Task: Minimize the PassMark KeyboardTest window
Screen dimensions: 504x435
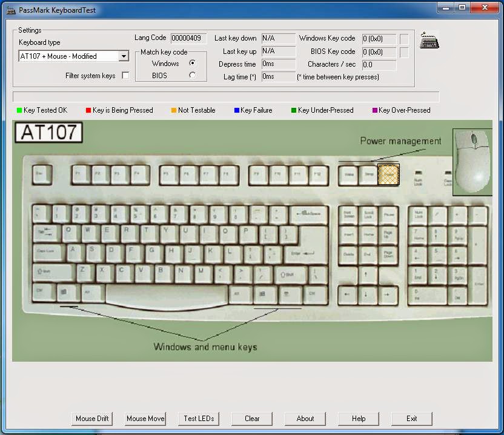Action: [445, 8]
